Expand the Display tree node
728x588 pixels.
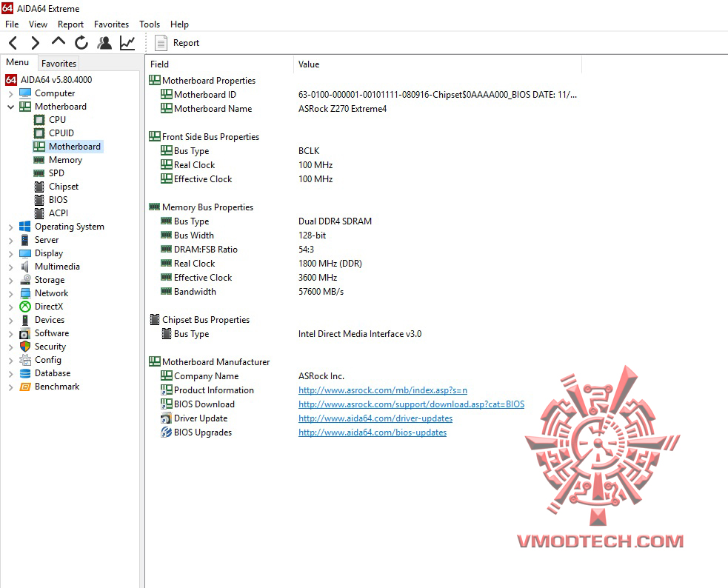(10, 254)
